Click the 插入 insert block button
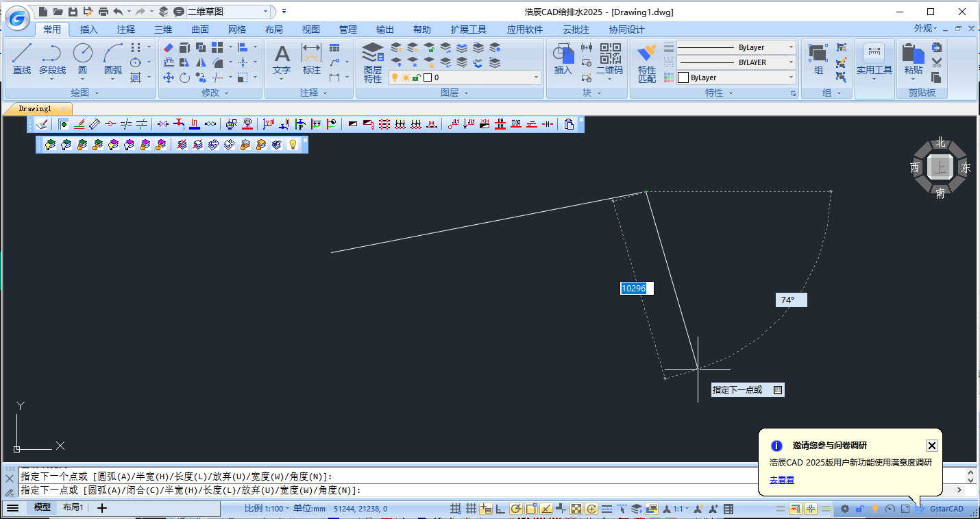The width and height of the screenshot is (980, 519). coord(563,59)
